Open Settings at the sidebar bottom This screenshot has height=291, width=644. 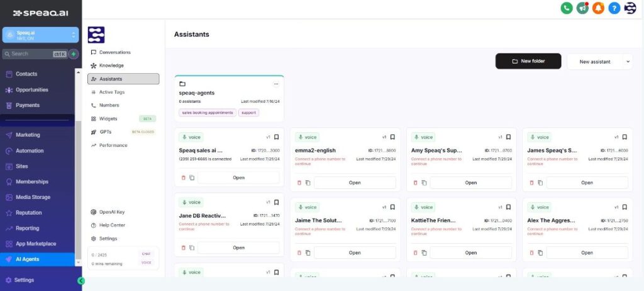click(24, 280)
